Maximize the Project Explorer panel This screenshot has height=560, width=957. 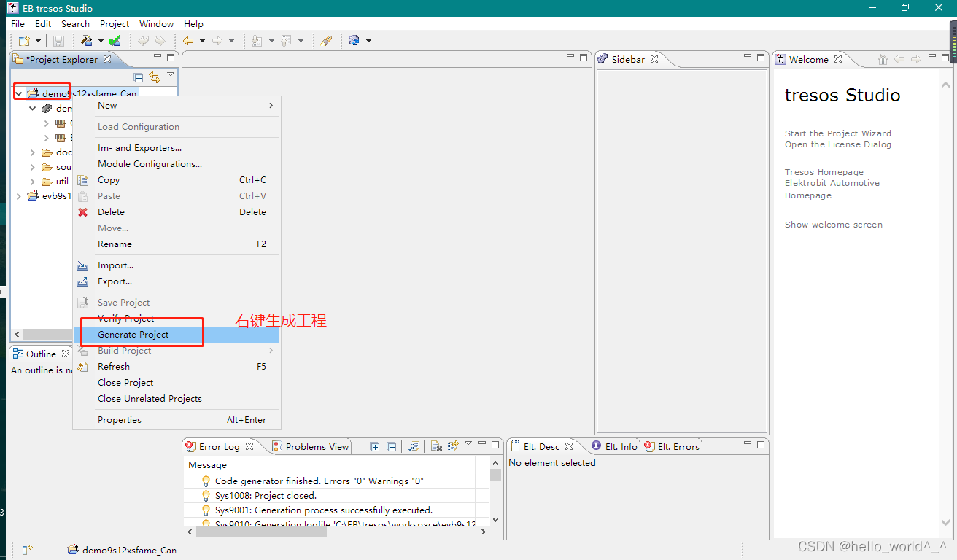point(171,58)
